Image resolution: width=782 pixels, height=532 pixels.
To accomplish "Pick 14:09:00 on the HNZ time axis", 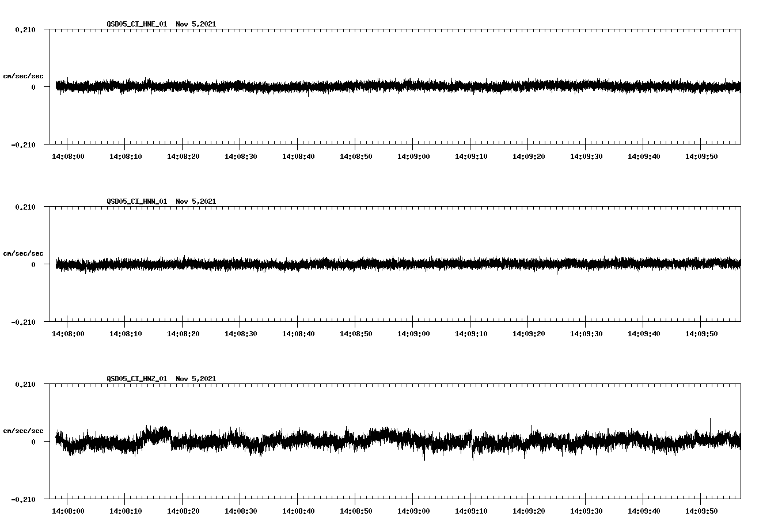I will [x=413, y=511].
